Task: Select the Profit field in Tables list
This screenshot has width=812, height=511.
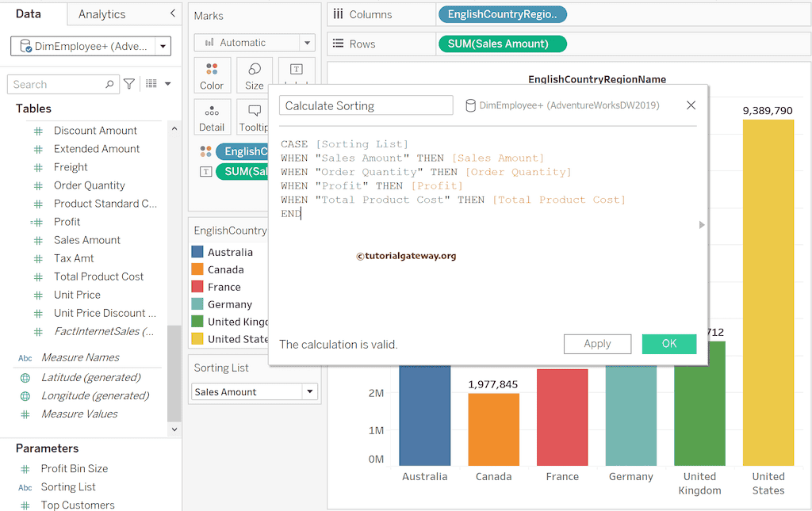Action: coord(67,222)
